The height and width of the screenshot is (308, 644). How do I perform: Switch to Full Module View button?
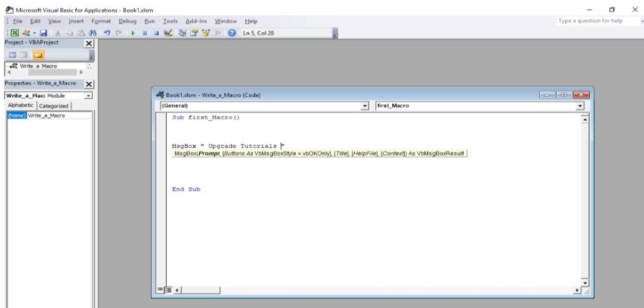169,290
